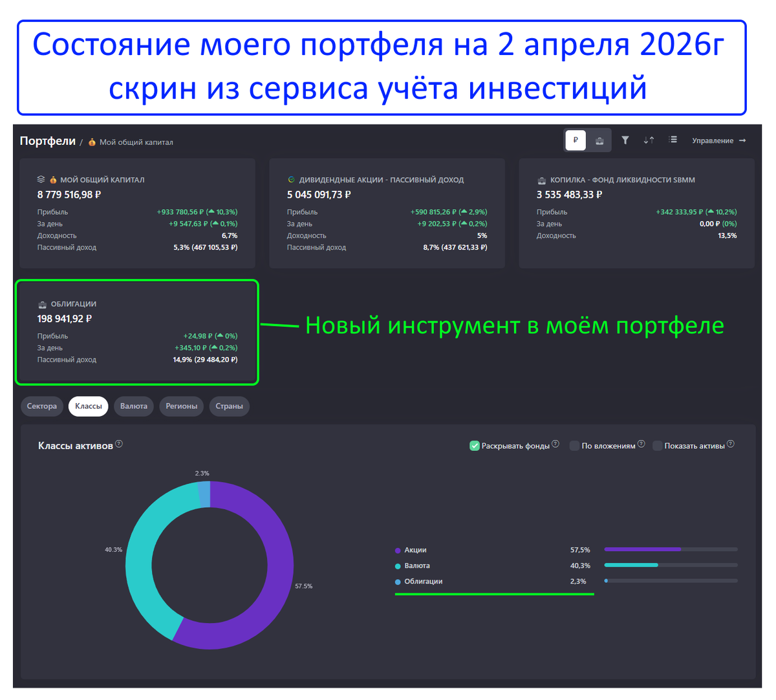The width and height of the screenshot is (776, 700).
Task: Click passive income 5,3% (467 105,53 ₽)
Action: [206, 248]
